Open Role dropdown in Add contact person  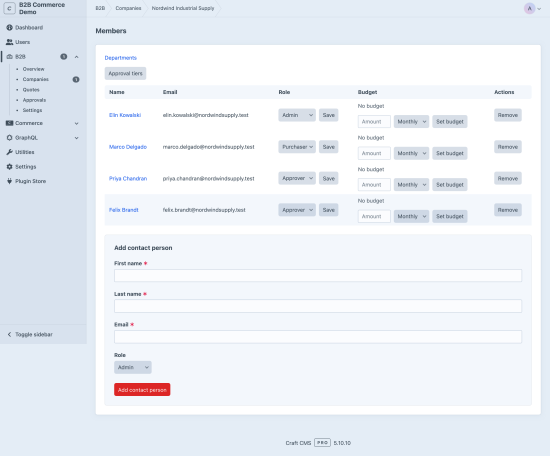tap(133, 367)
